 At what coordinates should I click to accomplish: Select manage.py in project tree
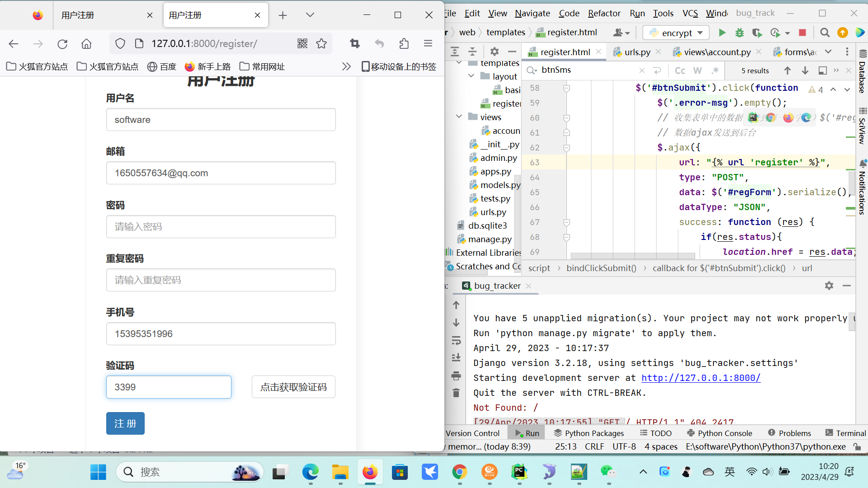tap(485, 239)
